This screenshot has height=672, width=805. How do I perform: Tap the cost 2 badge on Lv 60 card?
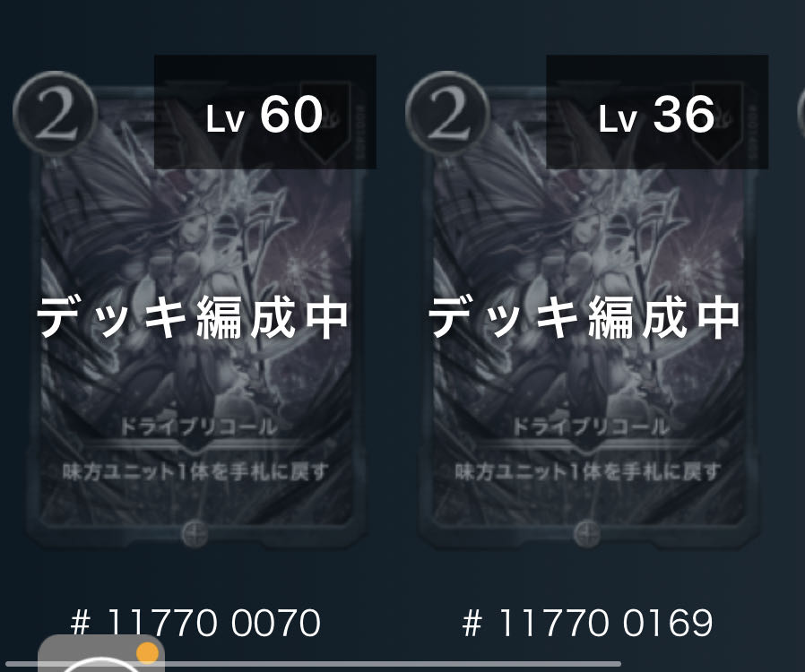point(55,114)
